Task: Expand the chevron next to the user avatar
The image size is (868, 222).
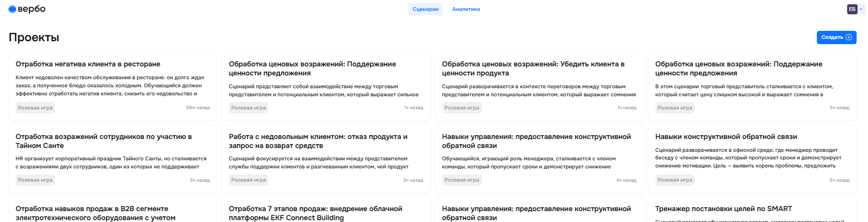Action: pos(861,9)
